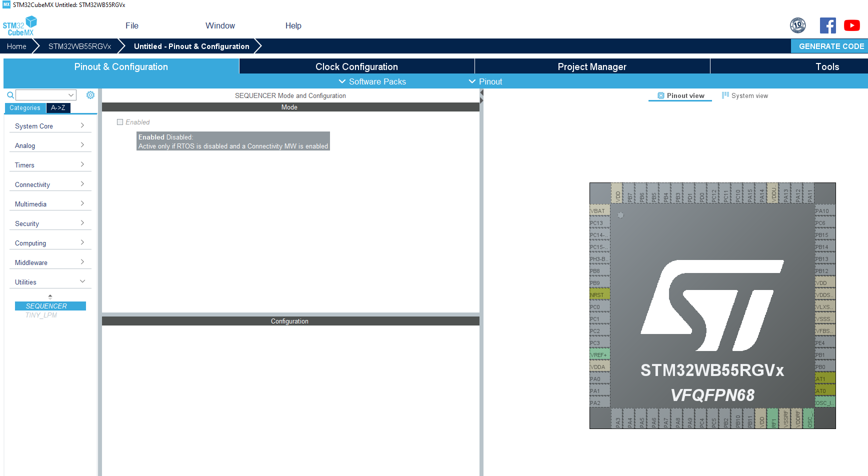This screenshot has height=476, width=868.
Task: Select the NRST pin on the chip
Action: pos(599,295)
